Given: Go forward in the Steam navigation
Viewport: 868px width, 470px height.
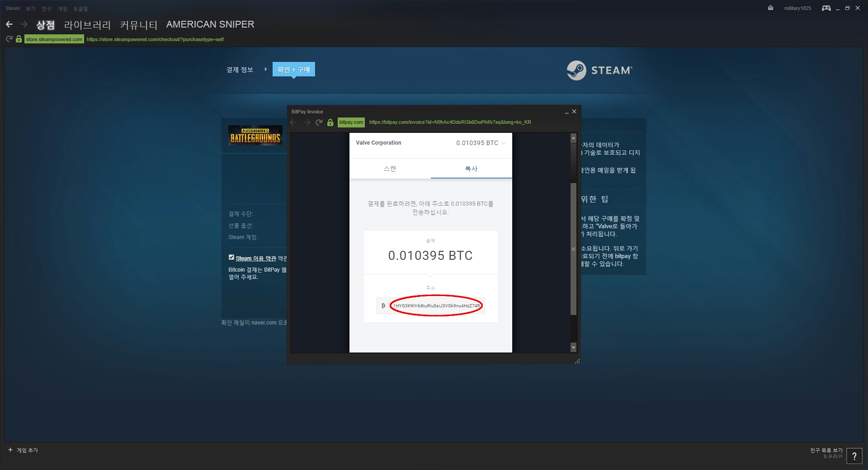Looking at the screenshot, I should pos(24,24).
